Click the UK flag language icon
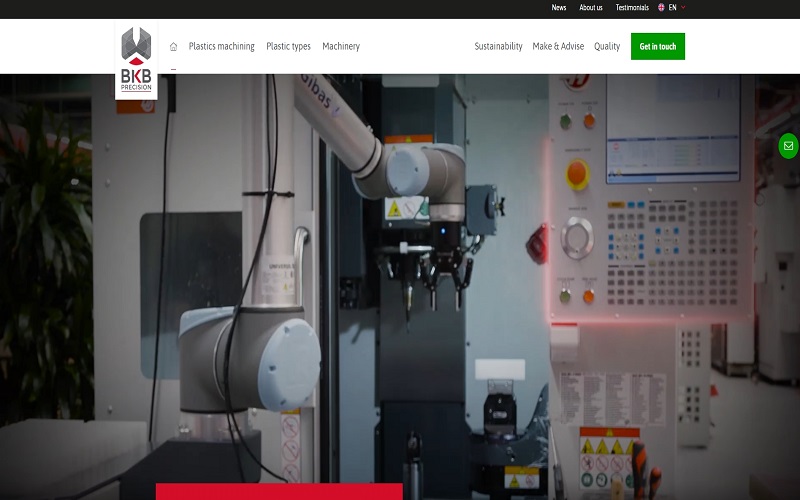The height and width of the screenshot is (500, 800). (x=662, y=7)
